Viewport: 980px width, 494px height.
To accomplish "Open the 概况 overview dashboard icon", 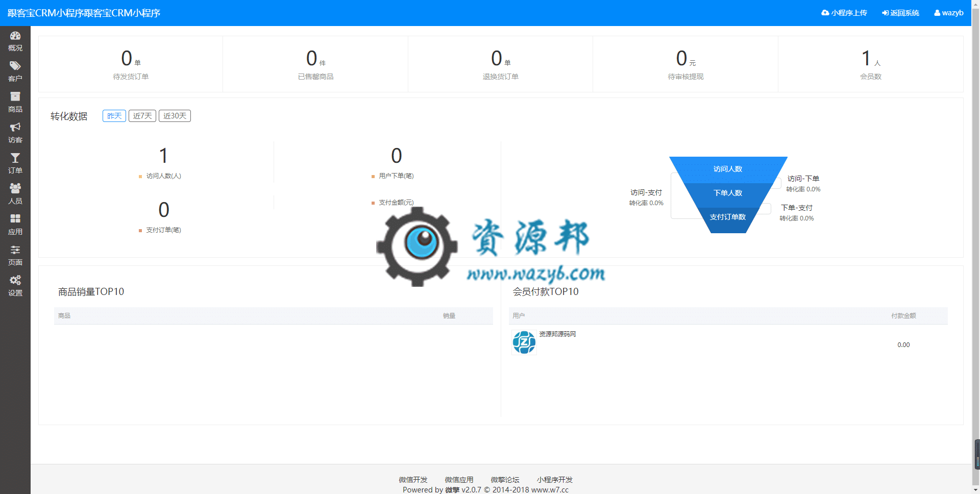I will click(x=15, y=36).
